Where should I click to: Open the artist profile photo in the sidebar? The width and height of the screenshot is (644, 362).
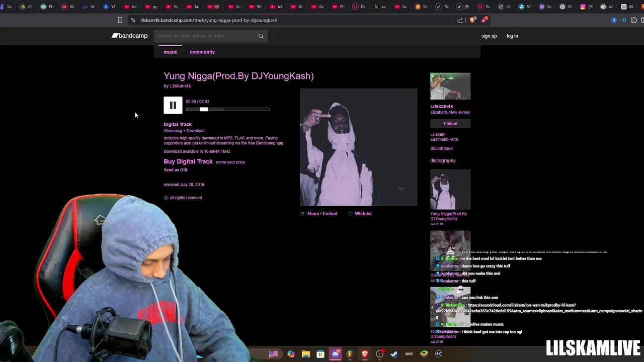coord(450,86)
